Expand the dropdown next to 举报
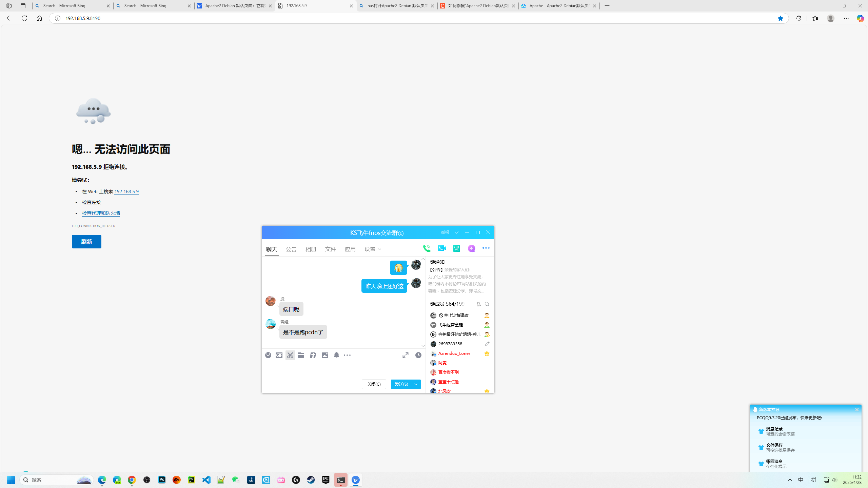The height and width of the screenshot is (488, 868). 457,232
